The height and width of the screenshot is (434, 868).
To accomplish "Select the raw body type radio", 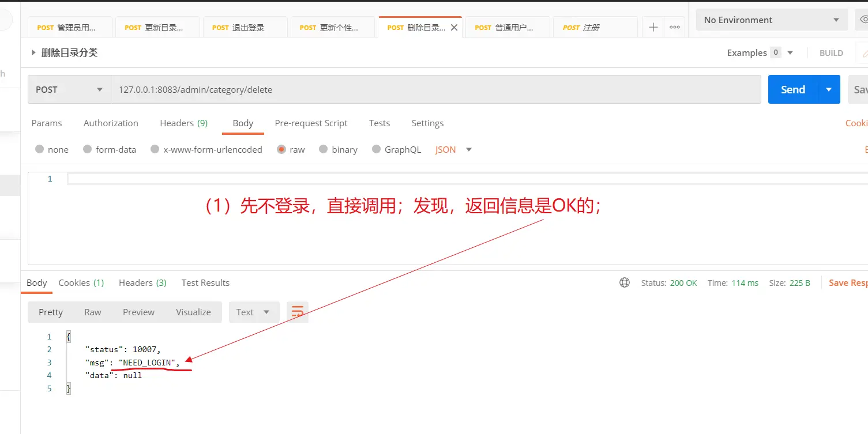I will click(281, 149).
